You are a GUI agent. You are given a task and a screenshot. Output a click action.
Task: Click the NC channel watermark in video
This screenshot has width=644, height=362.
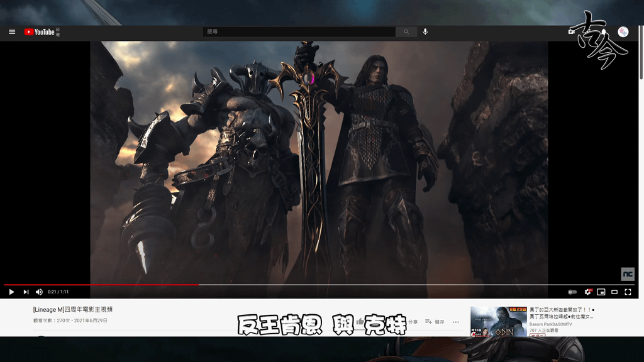pyautogui.click(x=628, y=274)
